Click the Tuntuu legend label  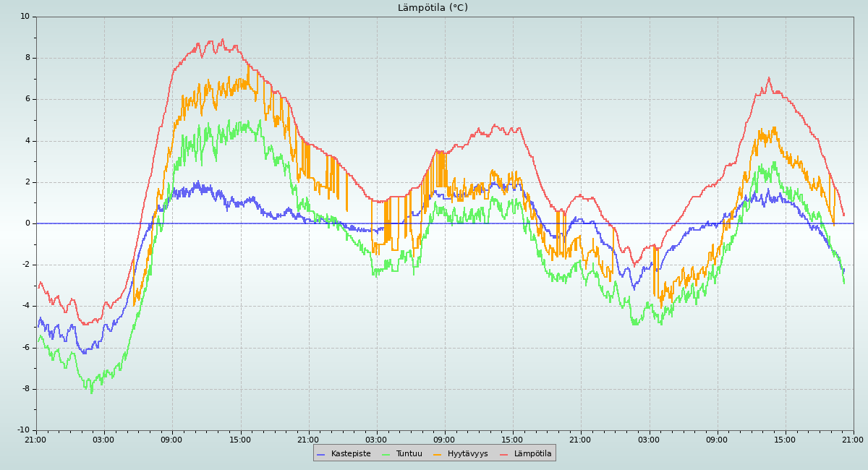tap(409, 454)
